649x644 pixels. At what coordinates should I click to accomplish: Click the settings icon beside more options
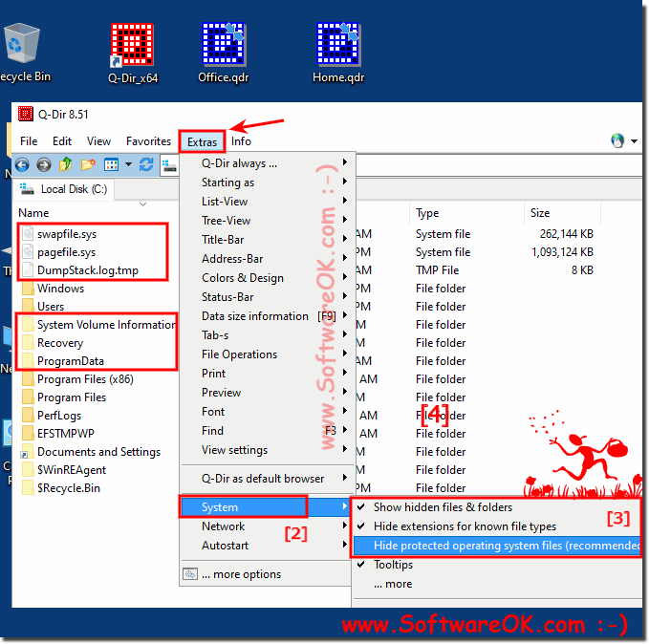click(190, 574)
